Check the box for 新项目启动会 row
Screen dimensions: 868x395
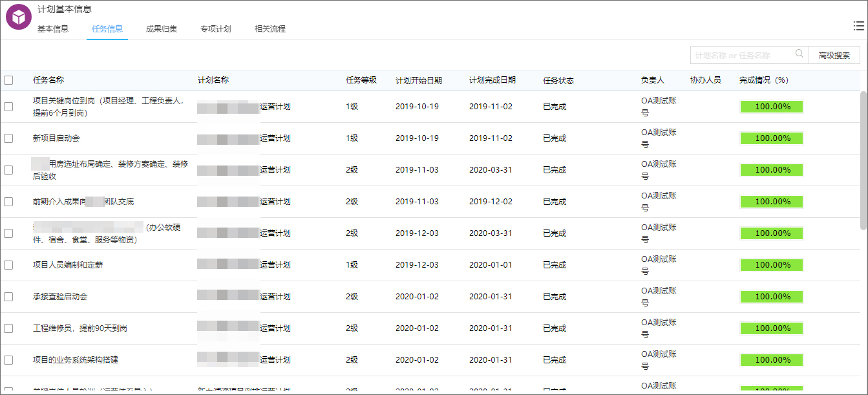8,138
